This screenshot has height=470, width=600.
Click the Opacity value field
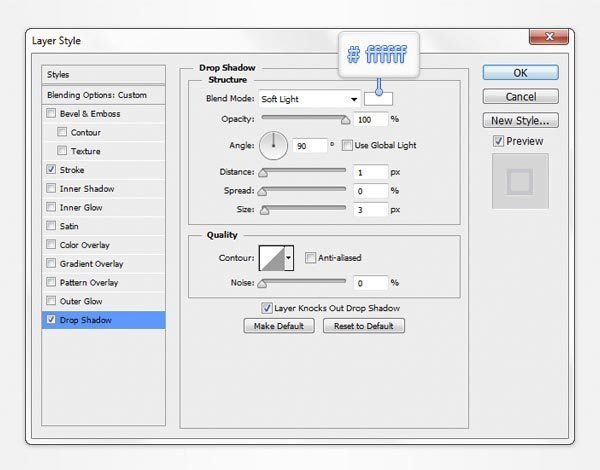370,119
